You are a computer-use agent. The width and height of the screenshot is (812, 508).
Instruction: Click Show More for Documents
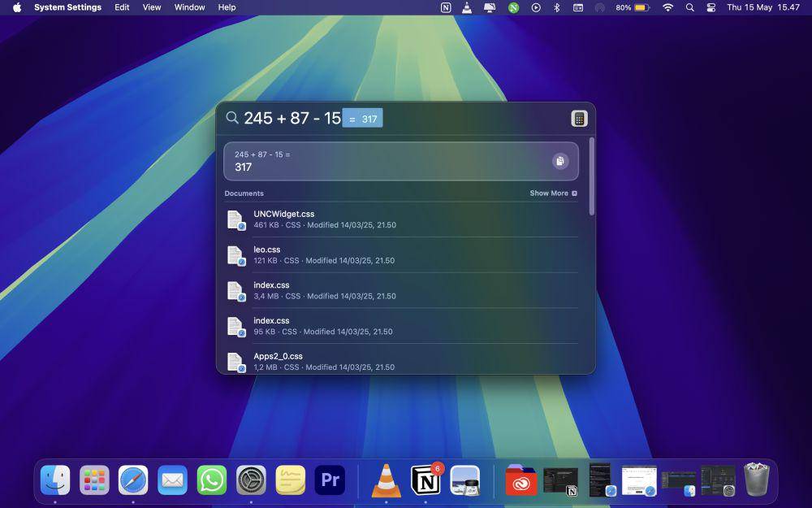[553, 193]
